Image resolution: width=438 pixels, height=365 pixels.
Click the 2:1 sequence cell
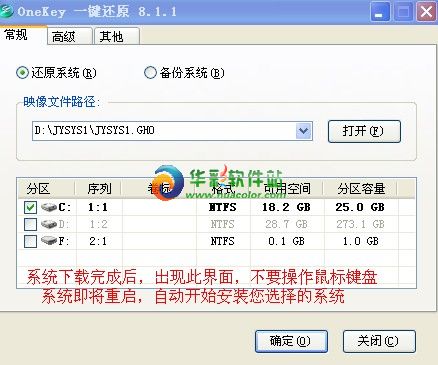(98, 241)
